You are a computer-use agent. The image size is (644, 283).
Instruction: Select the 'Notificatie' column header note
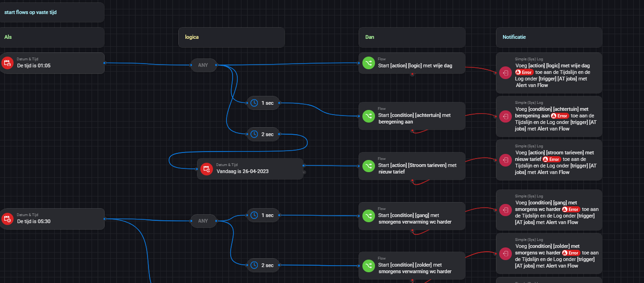click(x=549, y=37)
